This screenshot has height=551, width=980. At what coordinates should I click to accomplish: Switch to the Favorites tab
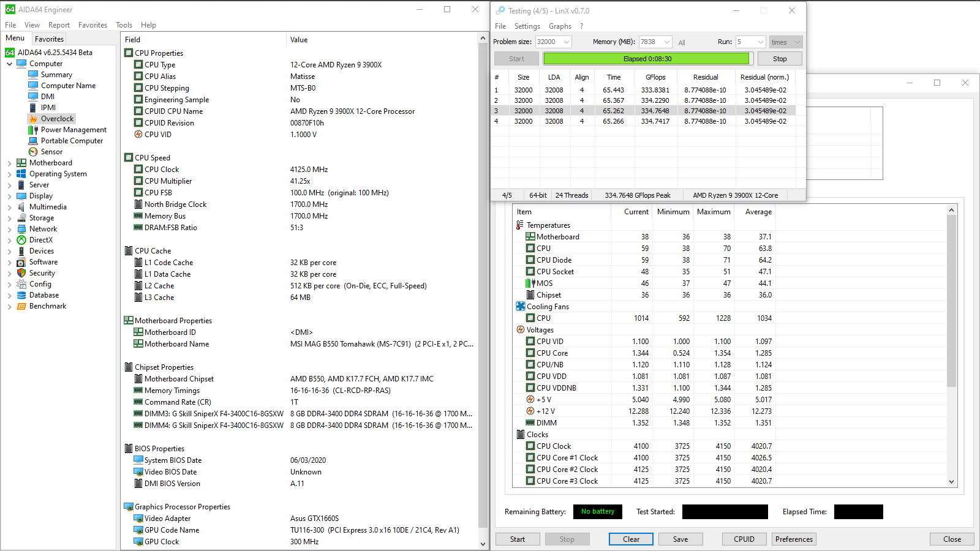click(x=49, y=39)
